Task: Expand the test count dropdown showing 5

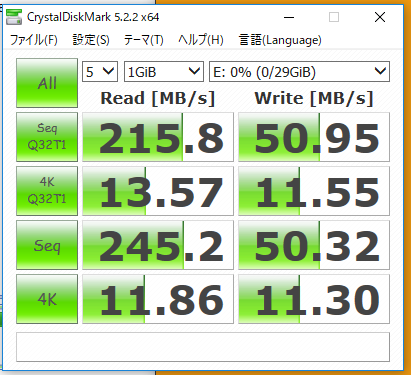Action: [x=100, y=71]
